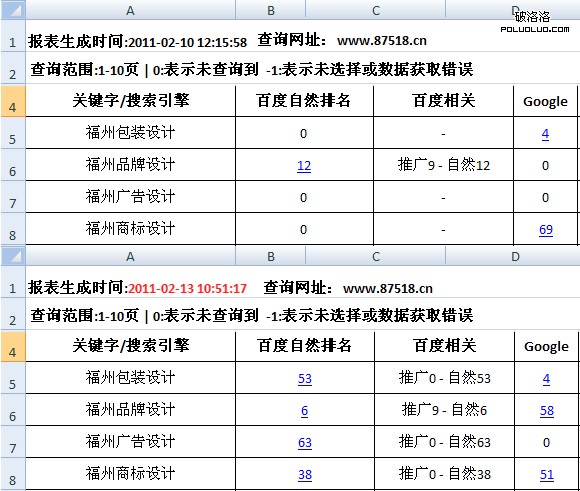Open Google rank link 69 for 福州商标设计
Viewport: 580px width, 491px height.
pyautogui.click(x=546, y=229)
